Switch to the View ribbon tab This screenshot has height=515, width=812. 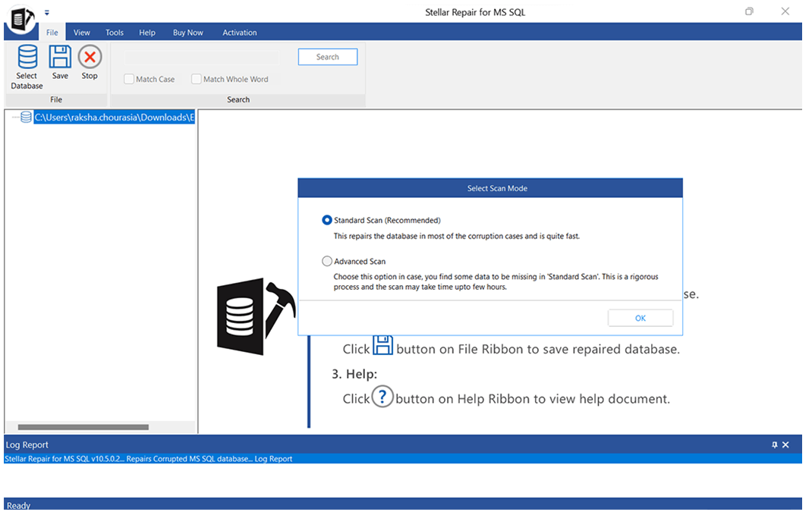coord(81,32)
